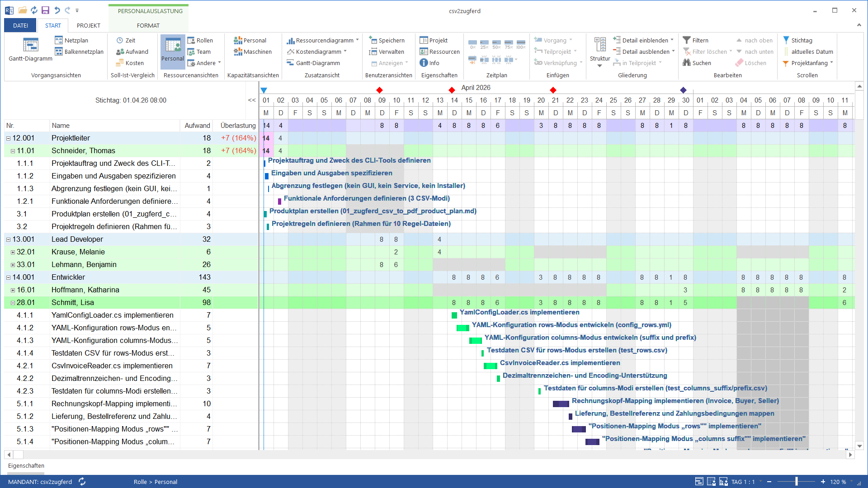Open Ressourcen properties
The width and height of the screenshot is (868, 488).
[440, 52]
